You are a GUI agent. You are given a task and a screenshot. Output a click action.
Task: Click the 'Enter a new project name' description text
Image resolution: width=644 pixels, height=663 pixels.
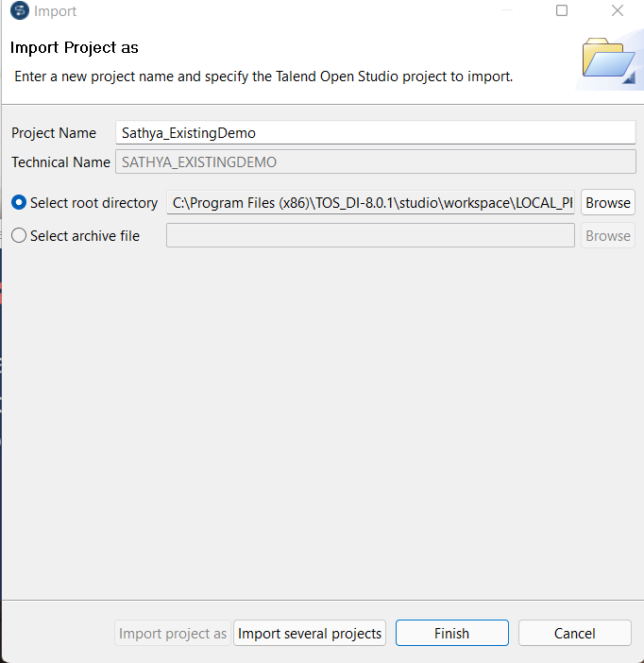pos(263,76)
